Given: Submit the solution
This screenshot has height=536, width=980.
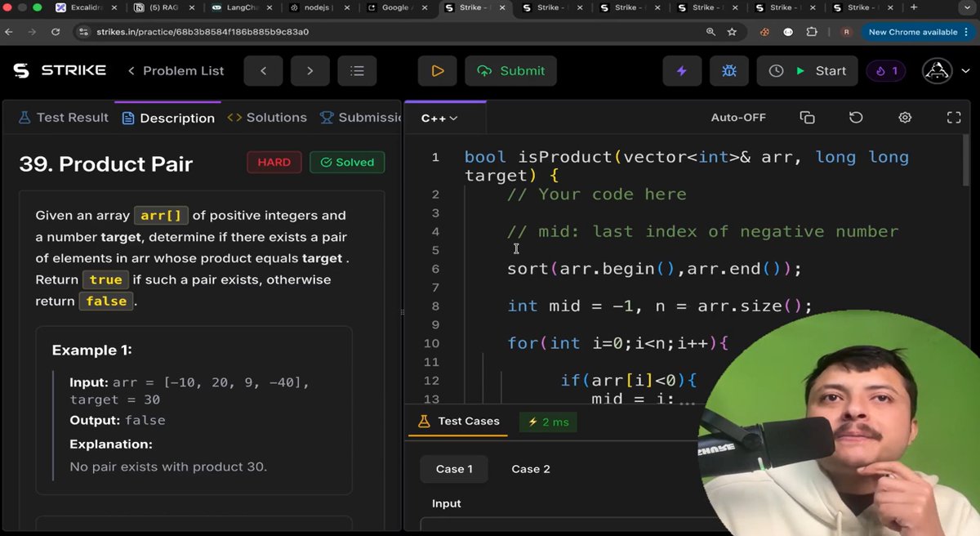Looking at the screenshot, I should pyautogui.click(x=510, y=71).
